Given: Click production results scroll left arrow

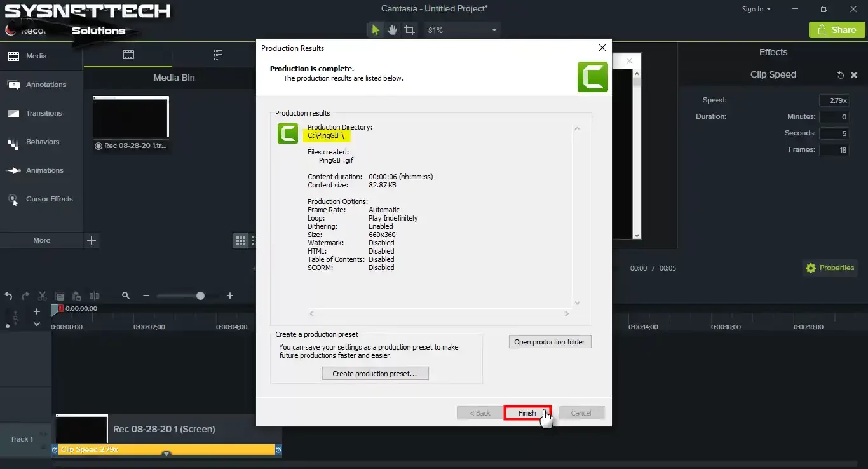Looking at the screenshot, I should (x=311, y=314).
